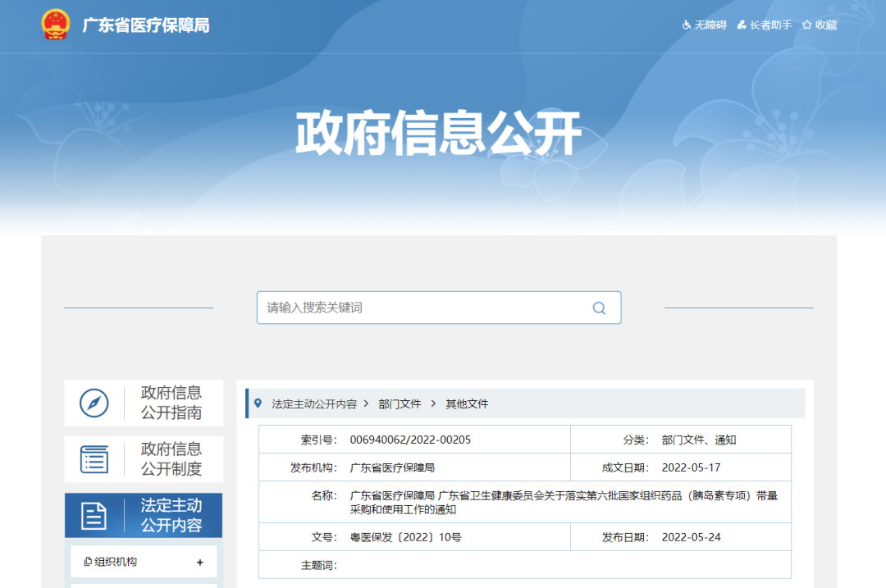Viewport: 886px width, 588px height.
Task: Click the 主题词 field label
Action: click(318, 565)
